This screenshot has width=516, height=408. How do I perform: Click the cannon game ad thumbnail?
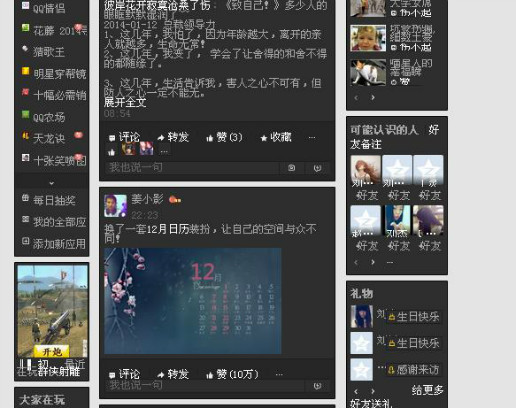[52, 311]
